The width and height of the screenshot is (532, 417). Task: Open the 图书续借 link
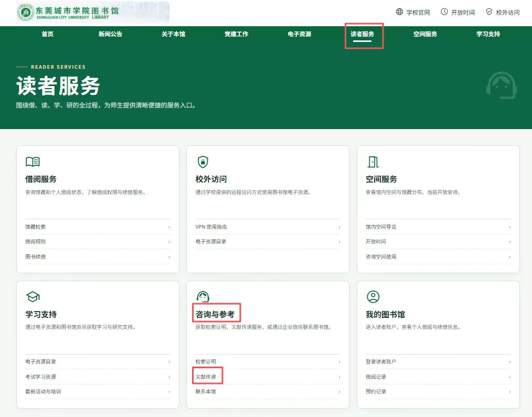coord(35,256)
